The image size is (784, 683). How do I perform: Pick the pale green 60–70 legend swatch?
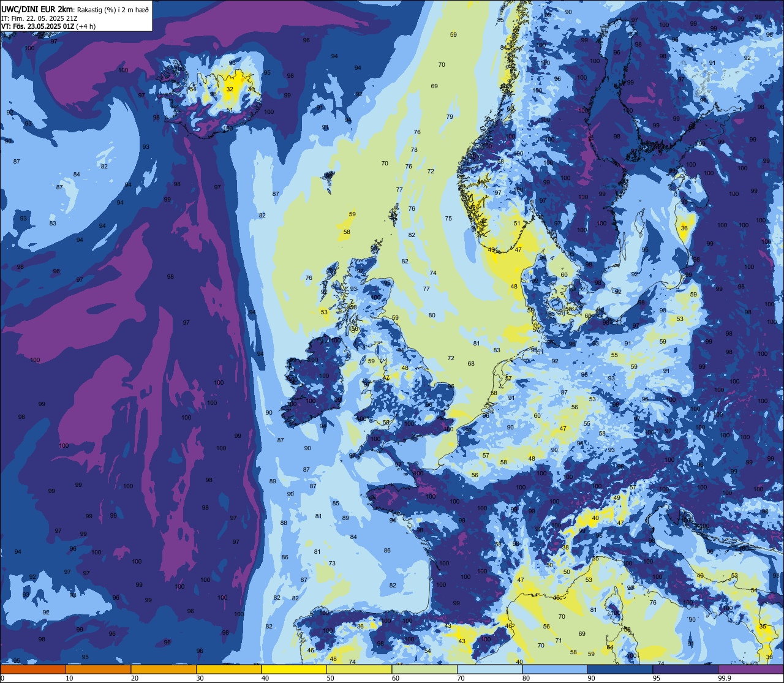[424, 669]
